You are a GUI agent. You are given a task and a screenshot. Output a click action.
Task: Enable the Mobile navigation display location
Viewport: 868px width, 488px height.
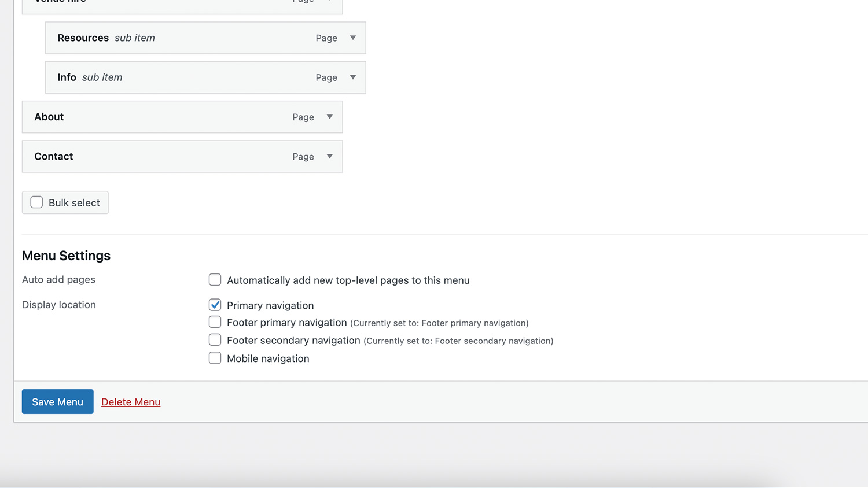click(215, 358)
